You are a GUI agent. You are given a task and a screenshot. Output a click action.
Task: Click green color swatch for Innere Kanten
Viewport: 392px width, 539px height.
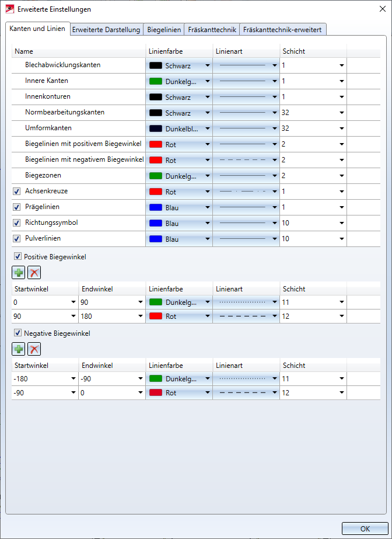coord(156,81)
